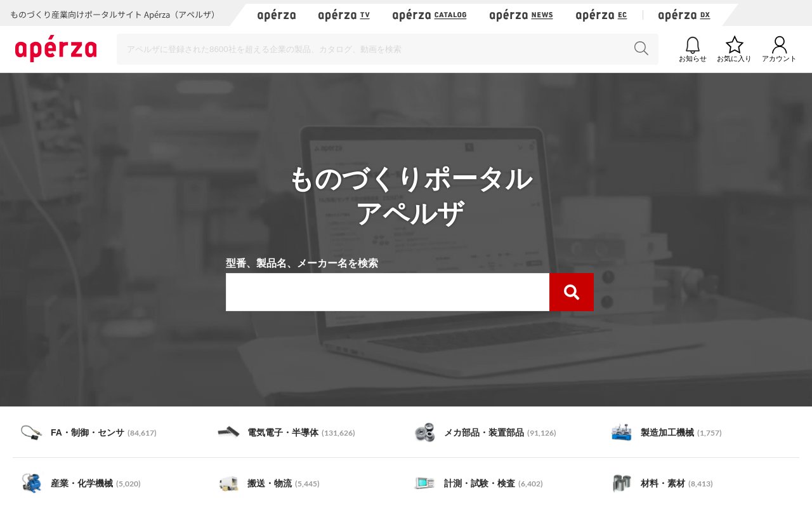Open the notifications bell icon
Image resolution: width=812 pixels, height=508 pixels.
pos(693,44)
